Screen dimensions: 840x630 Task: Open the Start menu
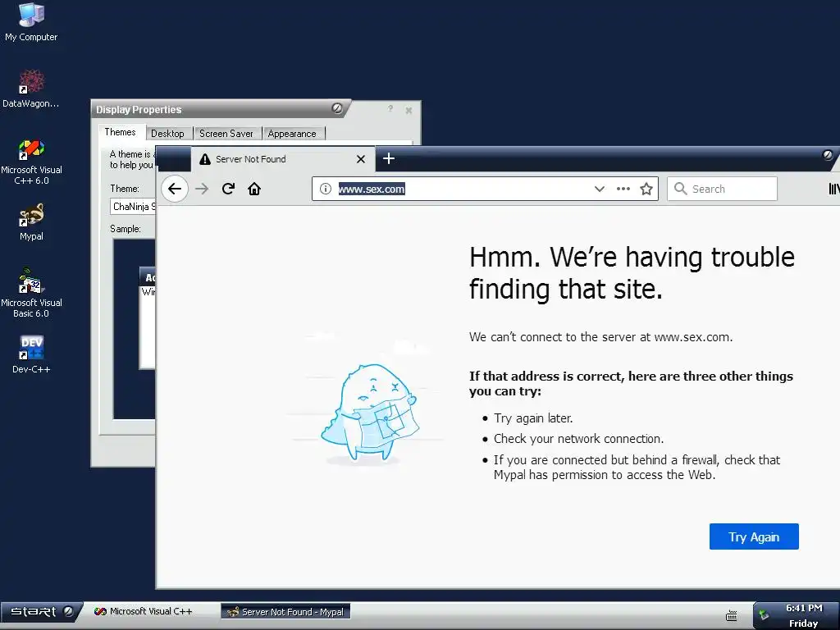[41, 612]
